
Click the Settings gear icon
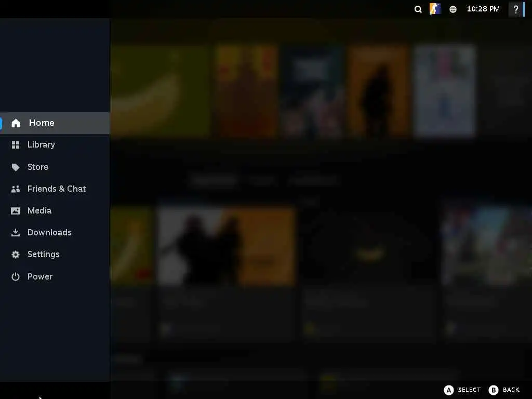(16, 255)
